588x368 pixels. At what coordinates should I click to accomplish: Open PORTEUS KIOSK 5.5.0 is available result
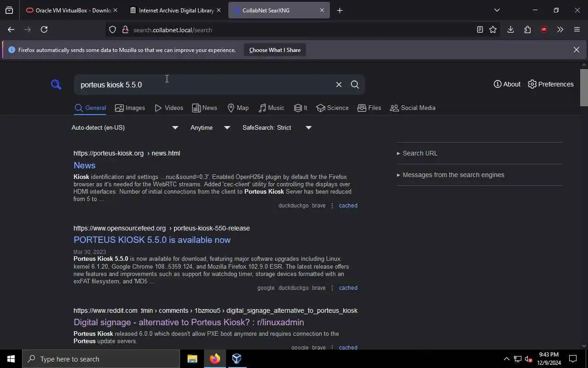pyautogui.click(x=152, y=240)
